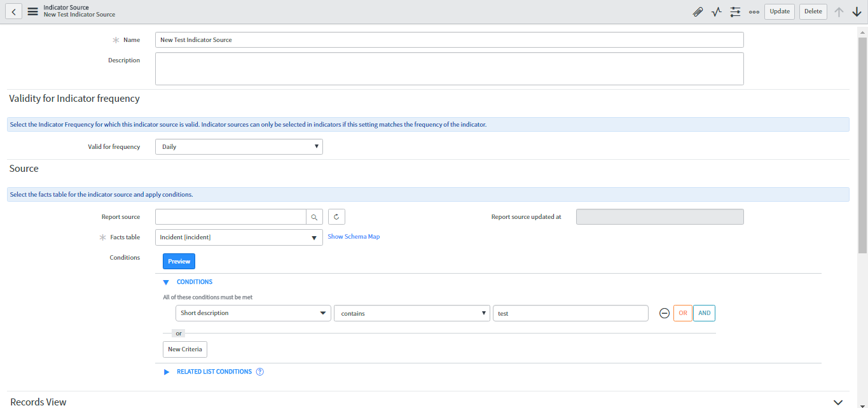Image resolution: width=868 pixels, height=408 pixels.
Task: Open the Valid for frequency dropdown
Action: click(238, 147)
